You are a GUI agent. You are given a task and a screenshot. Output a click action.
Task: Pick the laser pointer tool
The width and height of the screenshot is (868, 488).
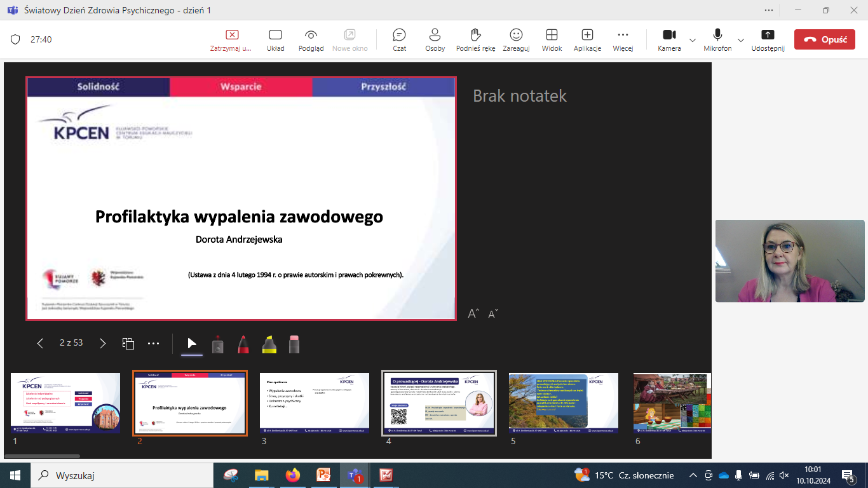point(217,344)
